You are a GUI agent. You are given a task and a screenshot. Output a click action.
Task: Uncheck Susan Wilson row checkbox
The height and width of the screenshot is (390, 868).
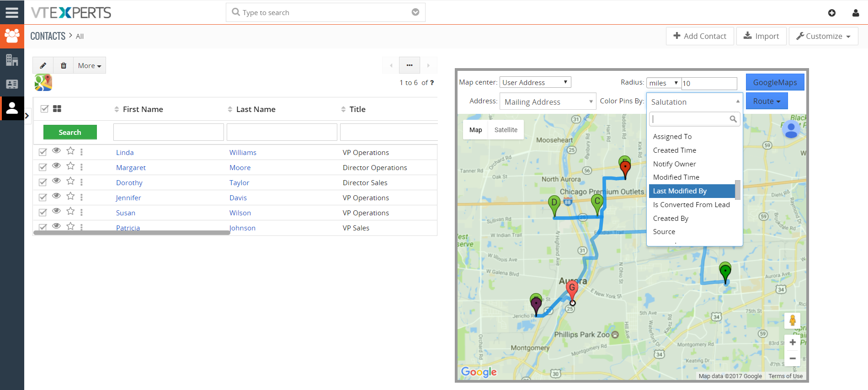pyautogui.click(x=43, y=213)
